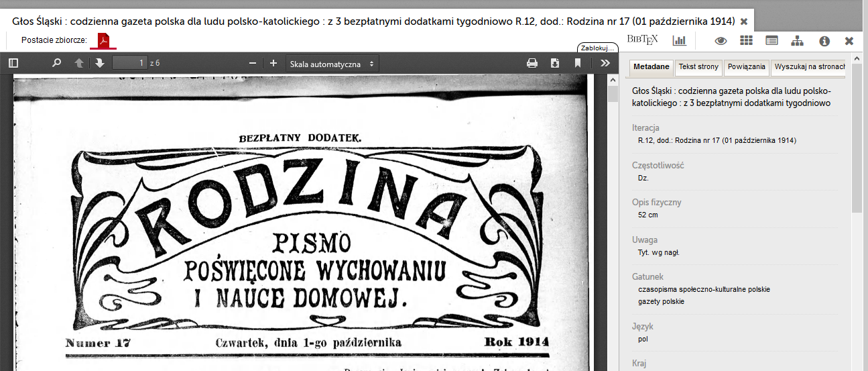Click the page number input field
This screenshot has width=868, height=371.
coord(129,63)
